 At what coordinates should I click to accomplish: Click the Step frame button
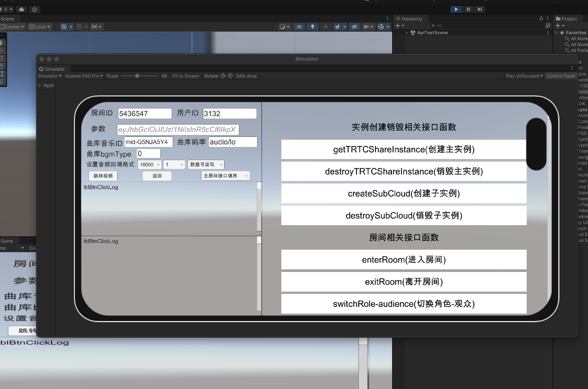pyautogui.click(x=480, y=9)
